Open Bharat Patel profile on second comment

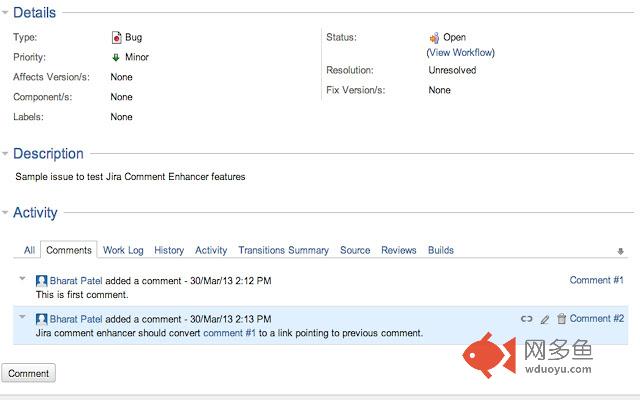click(x=76, y=319)
